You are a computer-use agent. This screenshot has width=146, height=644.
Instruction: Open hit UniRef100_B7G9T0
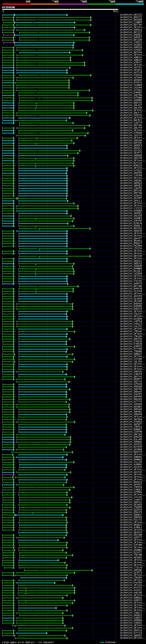pos(131,82)
